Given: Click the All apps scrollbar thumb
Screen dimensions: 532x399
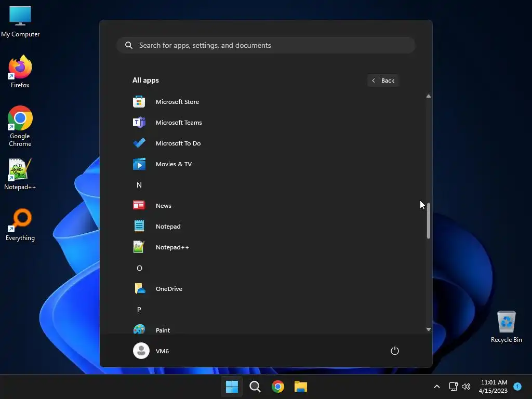Looking at the screenshot, I should (429, 221).
